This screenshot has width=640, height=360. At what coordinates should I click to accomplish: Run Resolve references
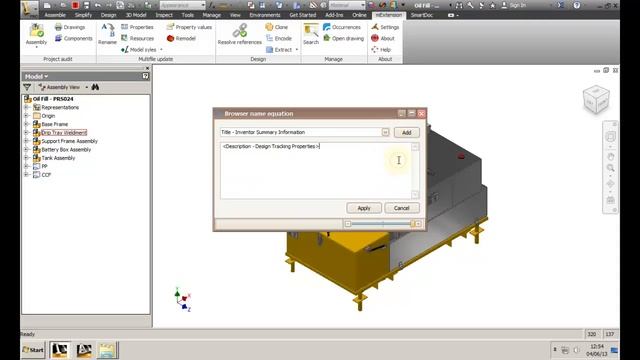pos(240,34)
